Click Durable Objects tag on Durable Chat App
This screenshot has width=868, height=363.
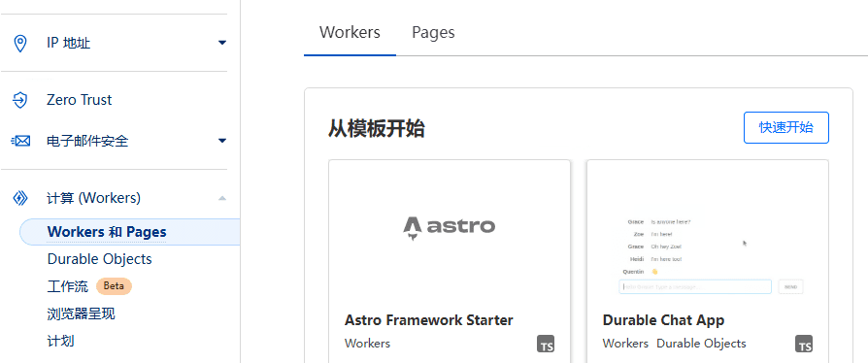click(x=701, y=343)
